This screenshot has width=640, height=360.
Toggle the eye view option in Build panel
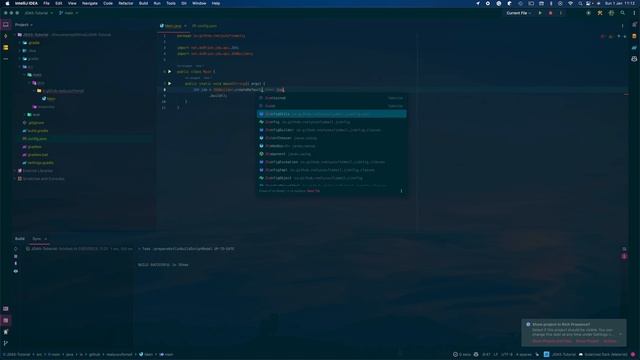pos(16,271)
